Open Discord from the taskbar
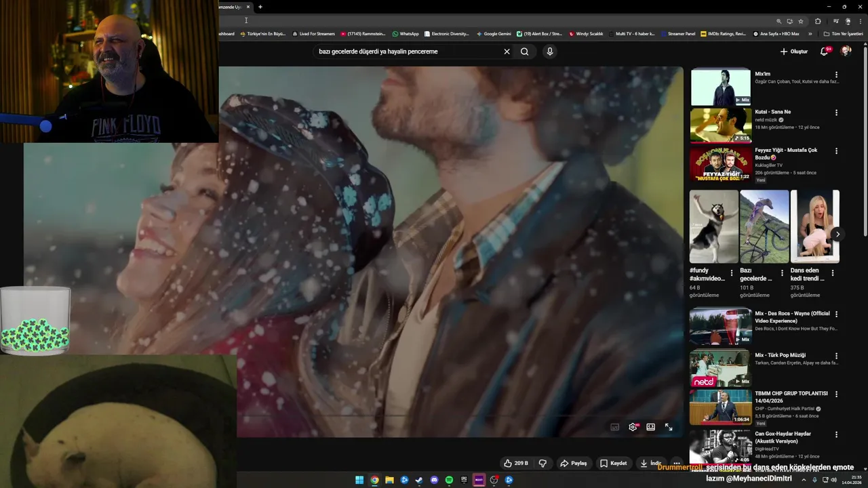 click(x=434, y=481)
